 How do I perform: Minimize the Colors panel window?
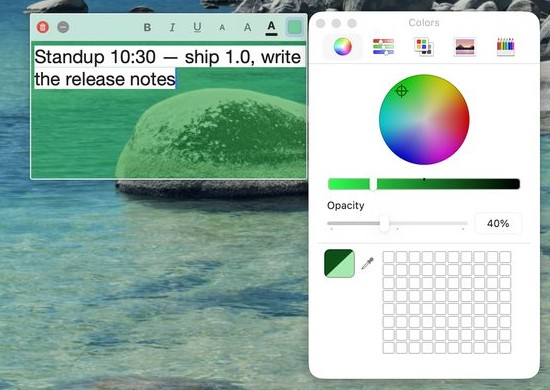pyautogui.click(x=336, y=23)
